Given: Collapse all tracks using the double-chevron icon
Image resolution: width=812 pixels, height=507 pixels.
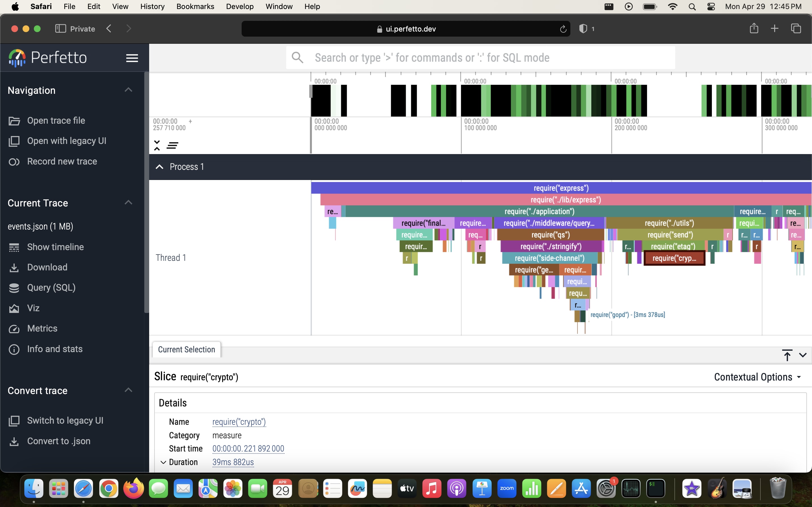Looking at the screenshot, I should click(157, 145).
